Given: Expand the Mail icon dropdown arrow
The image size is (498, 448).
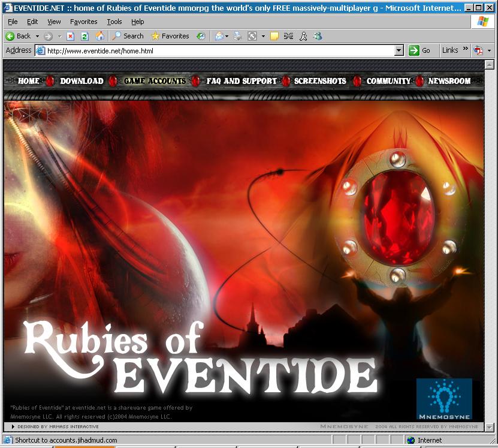Looking at the screenshot, I should pyautogui.click(x=227, y=36).
